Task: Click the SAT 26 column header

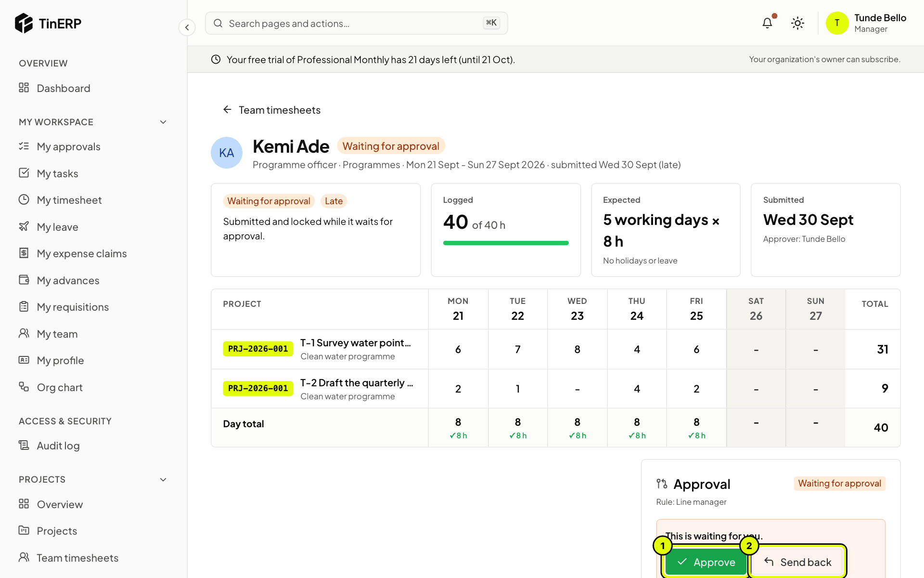Action: point(756,309)
